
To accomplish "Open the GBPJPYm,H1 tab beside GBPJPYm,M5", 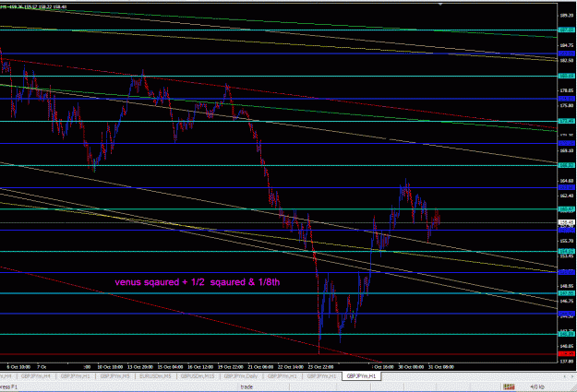I will click(x=75, y=376).
